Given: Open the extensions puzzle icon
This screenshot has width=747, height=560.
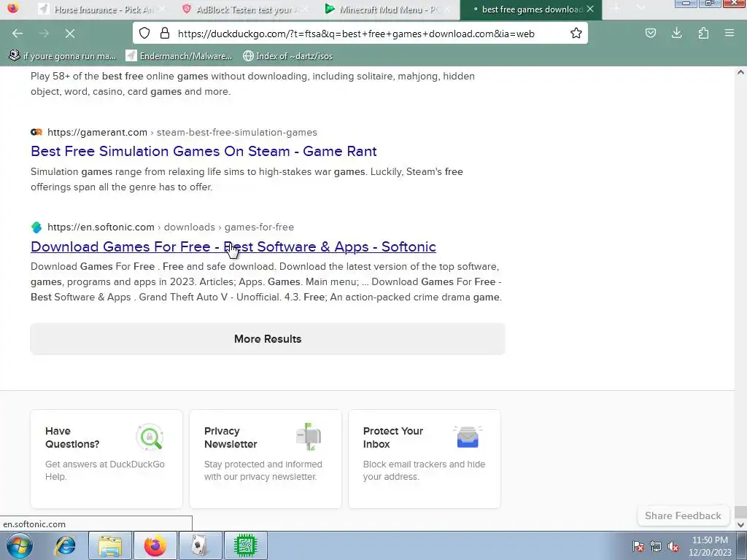Looking at the screenshot, I should point(703,33).
